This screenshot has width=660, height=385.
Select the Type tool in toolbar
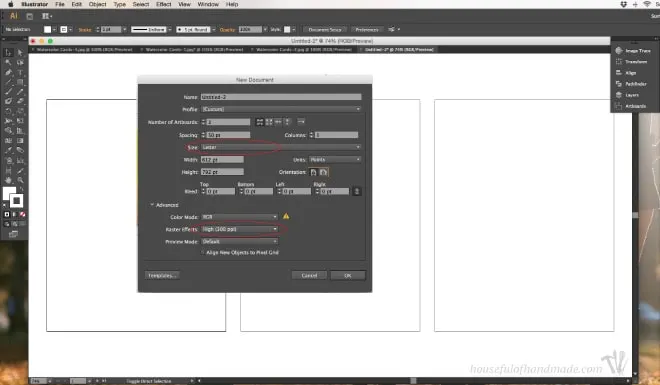(x=20, y=72)
